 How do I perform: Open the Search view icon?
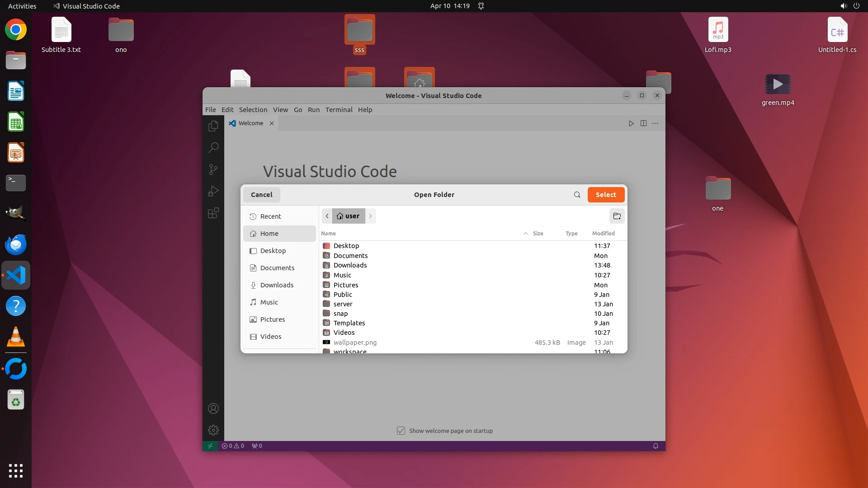(213, 148)
